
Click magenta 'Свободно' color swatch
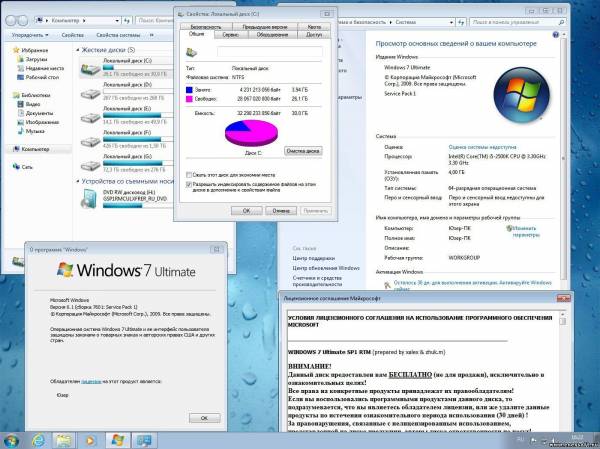[x=189, y=99]
